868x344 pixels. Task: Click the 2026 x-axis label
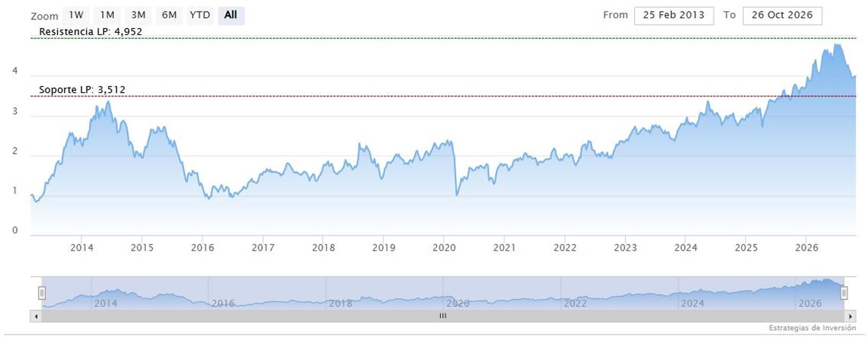[807, 248]
